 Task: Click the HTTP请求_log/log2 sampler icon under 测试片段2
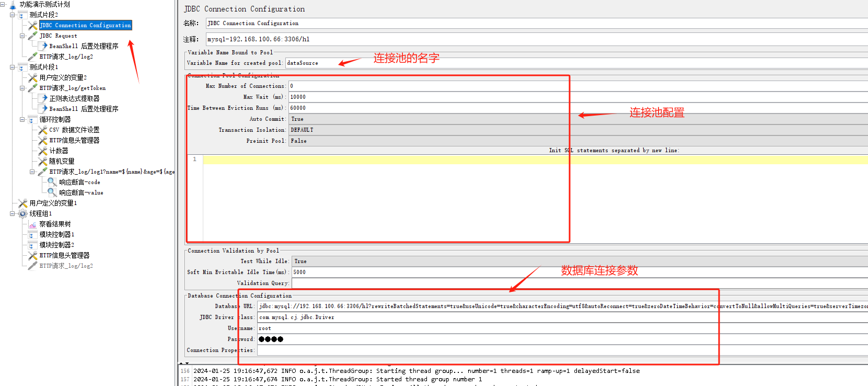pos(33,56)
